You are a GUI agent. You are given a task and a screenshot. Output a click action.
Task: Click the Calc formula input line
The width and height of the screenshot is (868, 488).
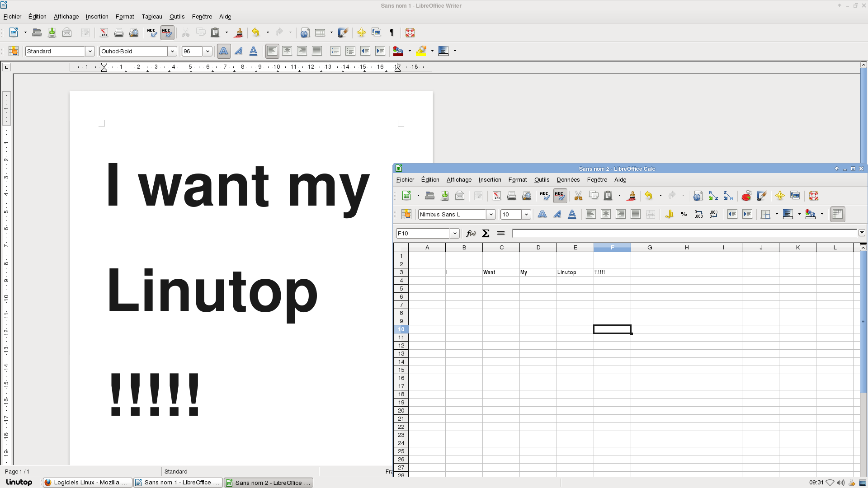tap(684, 233)
